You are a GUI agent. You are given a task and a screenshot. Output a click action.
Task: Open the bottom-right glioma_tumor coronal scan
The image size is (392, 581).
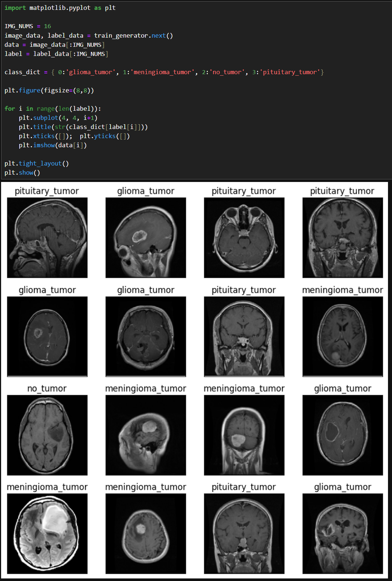pyautogui.click(x=343, y=534)
